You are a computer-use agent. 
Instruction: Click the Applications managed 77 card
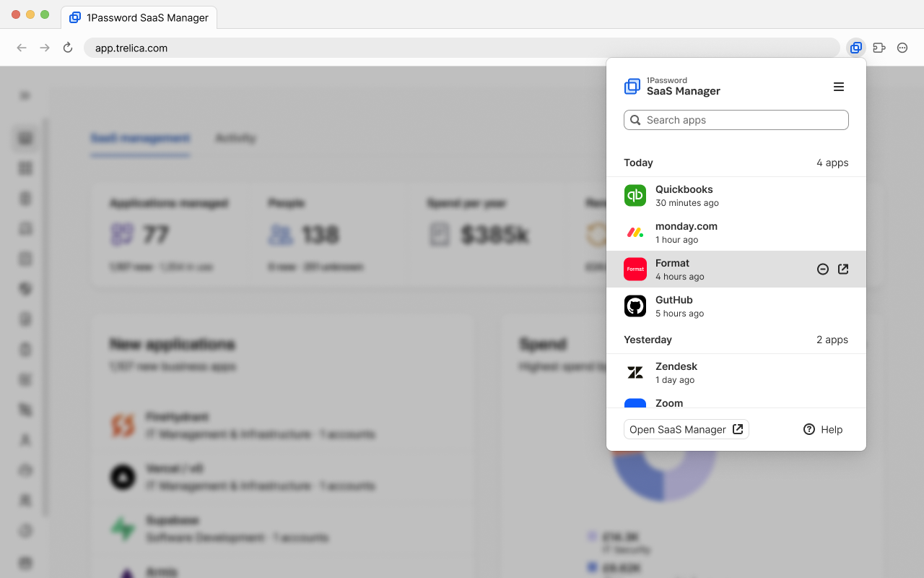pyautogui.click(x=171, y=234)
